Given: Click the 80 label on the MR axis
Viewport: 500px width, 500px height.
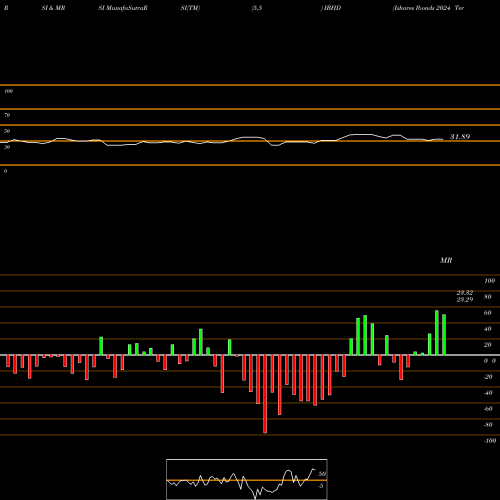Looking at the screenshot, I should [x=488, y=297].
